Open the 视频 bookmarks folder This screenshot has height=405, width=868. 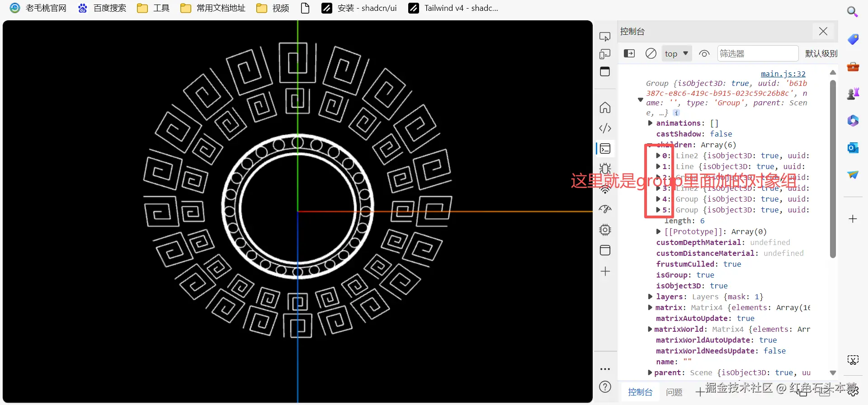[273, 8]
